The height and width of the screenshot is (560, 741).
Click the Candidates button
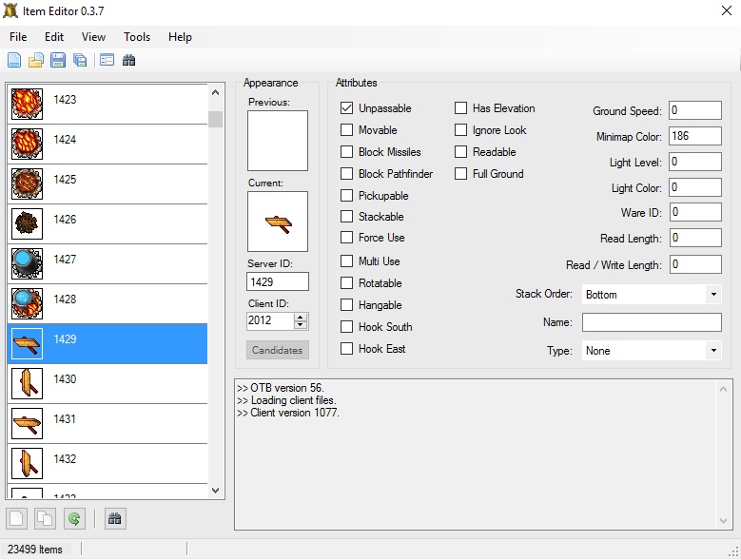point(278,350)
